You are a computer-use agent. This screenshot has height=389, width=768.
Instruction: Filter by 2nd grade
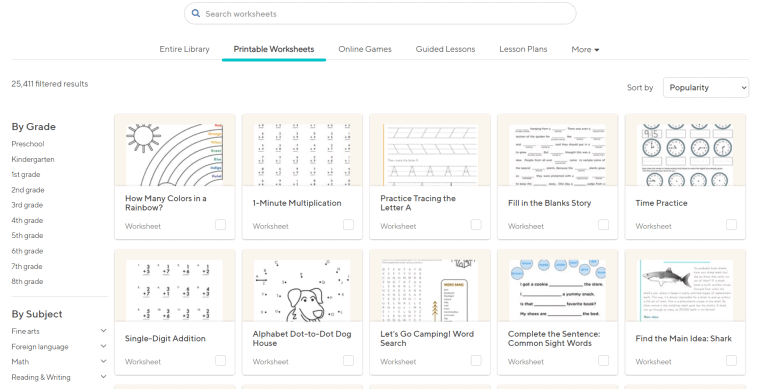(28, 190)
